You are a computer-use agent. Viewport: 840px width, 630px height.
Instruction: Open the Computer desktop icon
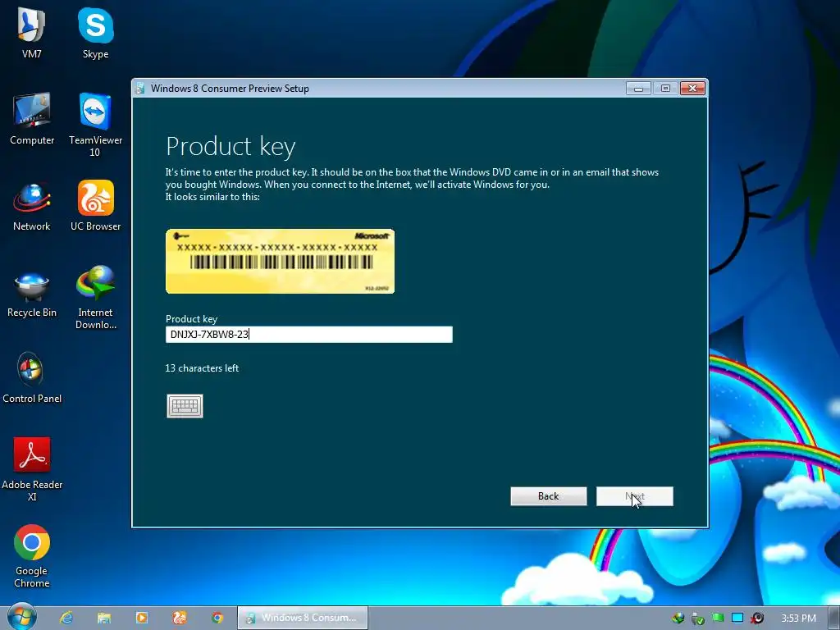tap(32, 119)
